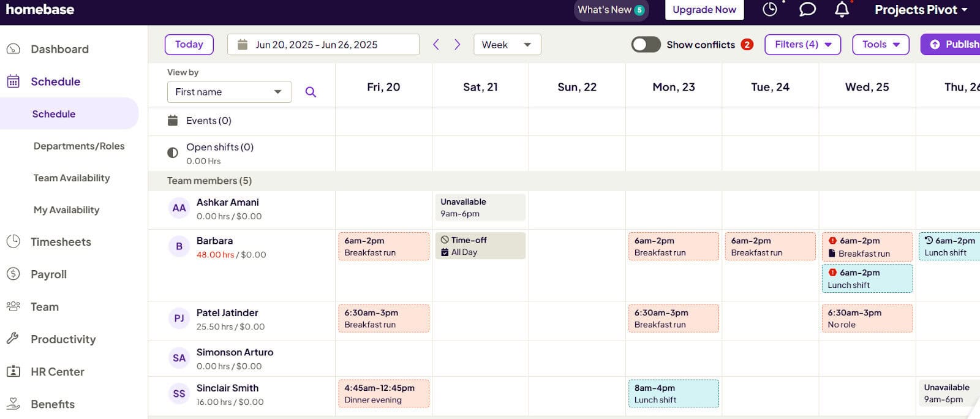Click the Payroll dollar icon
The width and height of the screenshot is (980, 419).
(13, 274)
